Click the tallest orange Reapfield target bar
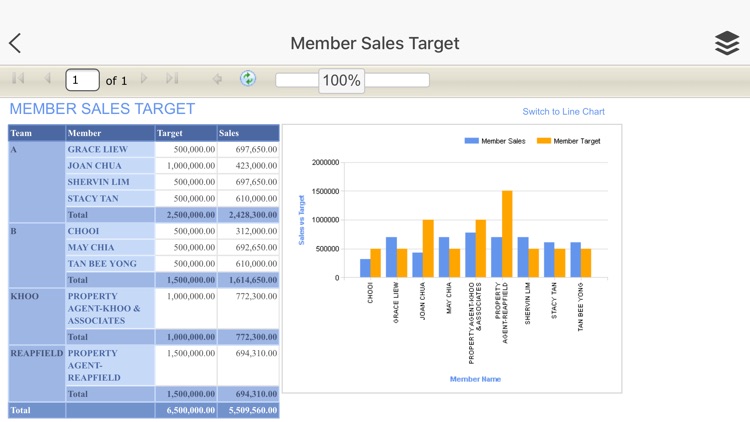This screenshot has width=750, height=422. click(507, 234)
